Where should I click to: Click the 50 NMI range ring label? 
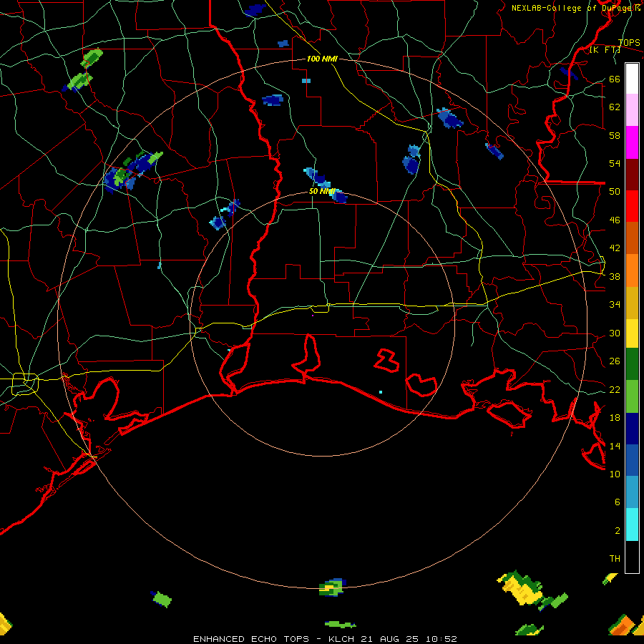322,191
